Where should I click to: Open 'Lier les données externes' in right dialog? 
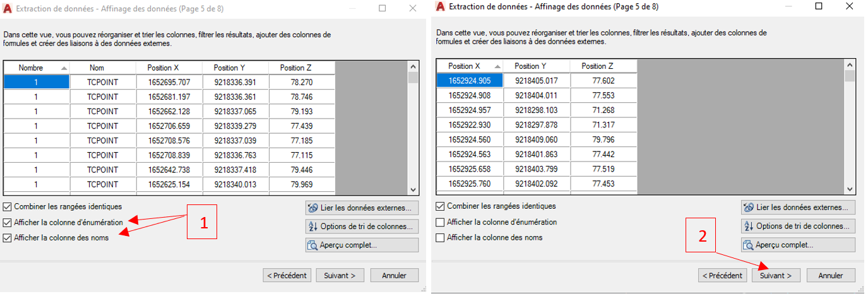point(798,208)
